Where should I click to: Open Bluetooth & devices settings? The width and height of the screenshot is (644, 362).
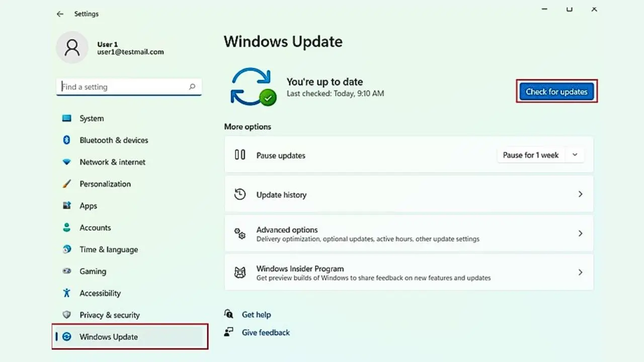[x=129, y=140]
